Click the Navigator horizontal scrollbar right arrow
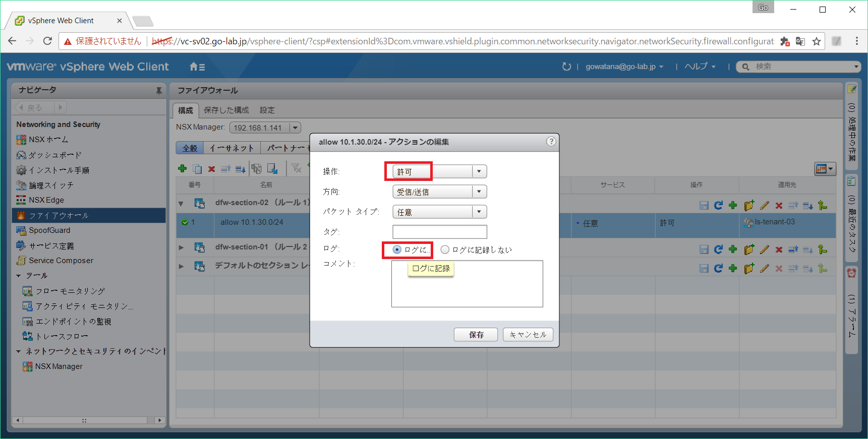The width and height of the screenshot is (868, 439). 160,420
